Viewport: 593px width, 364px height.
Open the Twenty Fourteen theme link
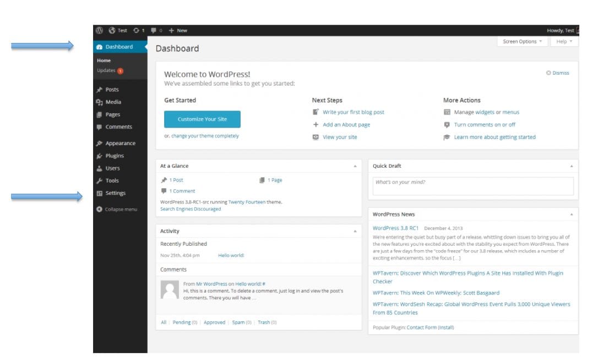point(247,202)
